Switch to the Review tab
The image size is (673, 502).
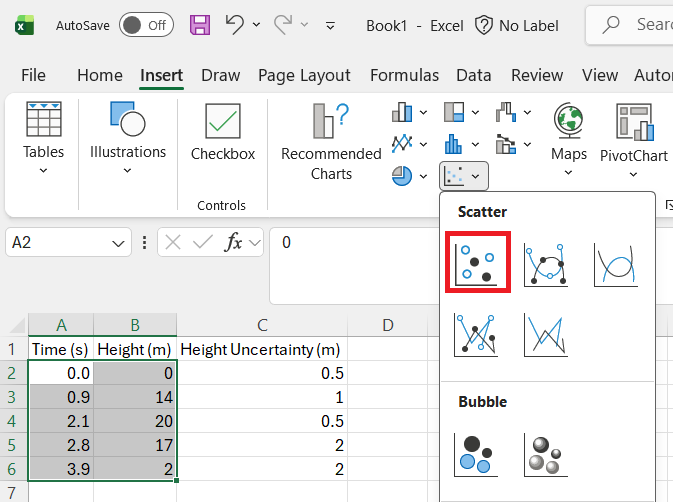click(537, 76)
